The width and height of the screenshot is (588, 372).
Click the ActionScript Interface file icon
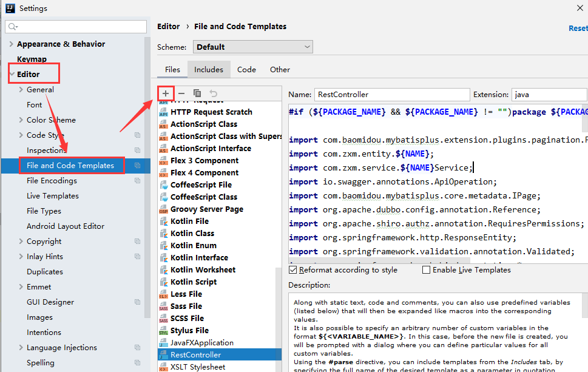coord(163,149)
